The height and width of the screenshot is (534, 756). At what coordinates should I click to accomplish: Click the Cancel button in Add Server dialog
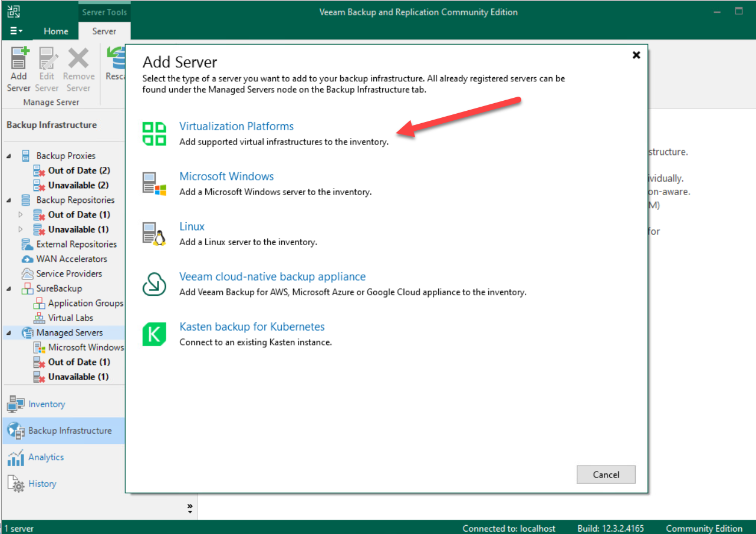tap(606, 474)
